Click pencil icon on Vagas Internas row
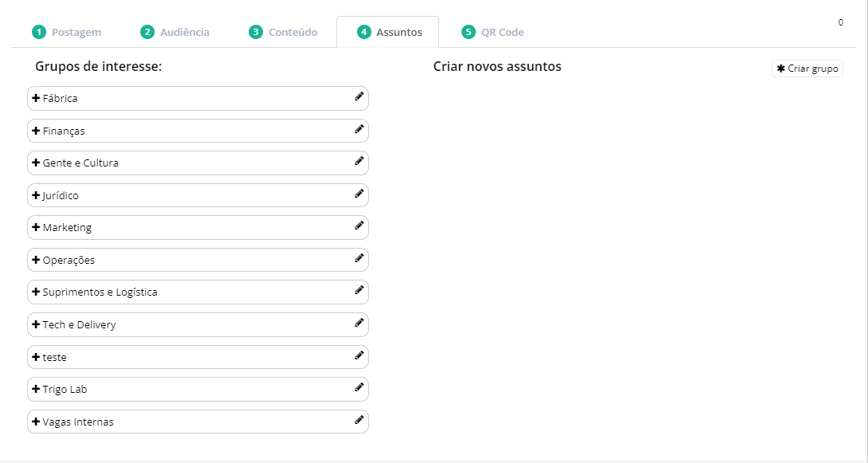Viewport: 868px width, 463px height. [x=359, y=420]
